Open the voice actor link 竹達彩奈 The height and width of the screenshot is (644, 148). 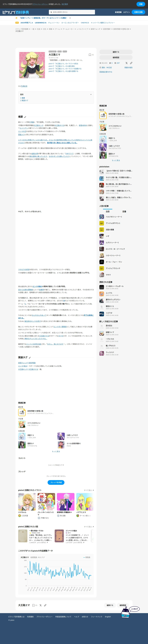click(24, 86)
